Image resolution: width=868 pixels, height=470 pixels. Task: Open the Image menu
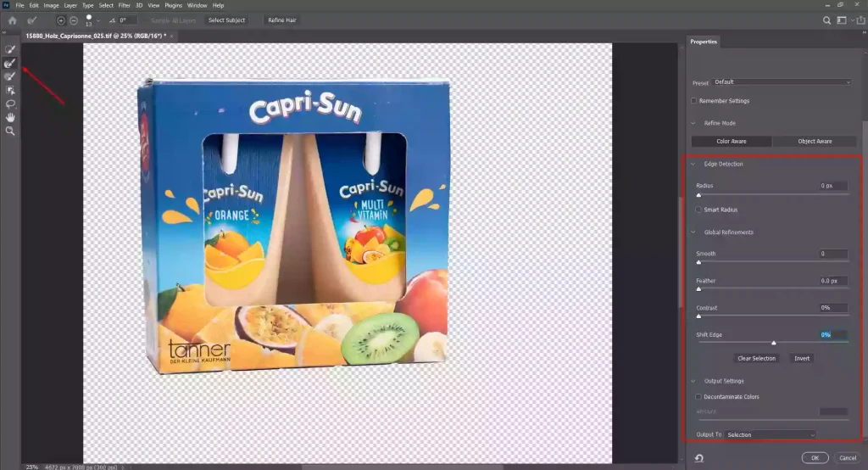(51, 6)
